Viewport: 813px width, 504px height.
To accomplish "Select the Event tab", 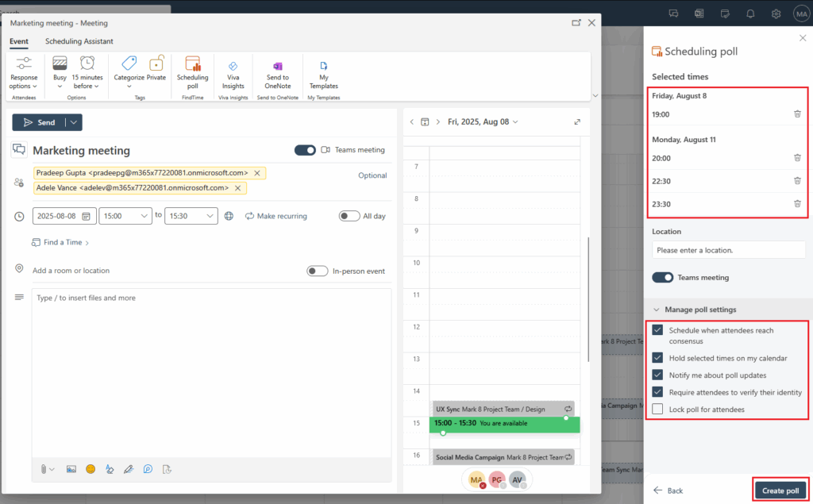I will click(19, 41).
